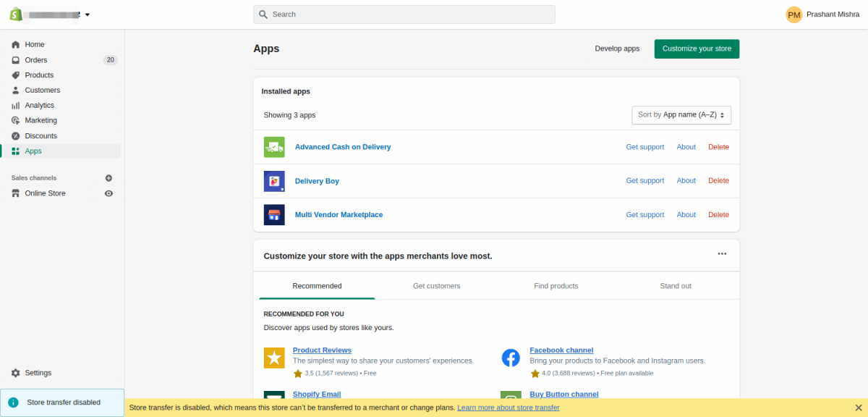Screen dimensions: 868x417
Task: Click the Customers person icon
Action: (16, 90)
